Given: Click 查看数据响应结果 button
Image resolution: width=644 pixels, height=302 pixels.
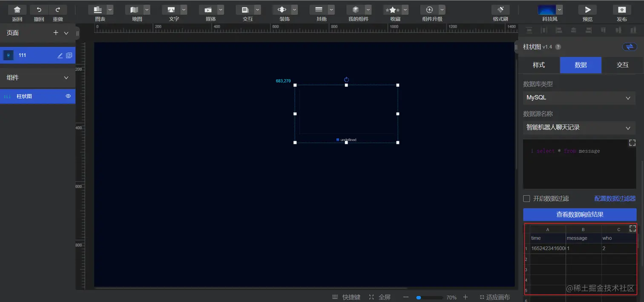Looking at the screenshot, I should point(580,214).
